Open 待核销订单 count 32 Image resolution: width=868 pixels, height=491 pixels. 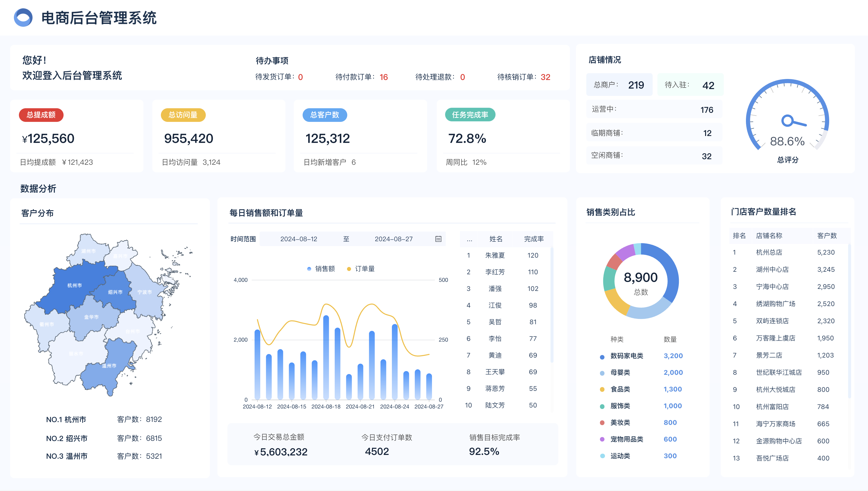[545, 77]
